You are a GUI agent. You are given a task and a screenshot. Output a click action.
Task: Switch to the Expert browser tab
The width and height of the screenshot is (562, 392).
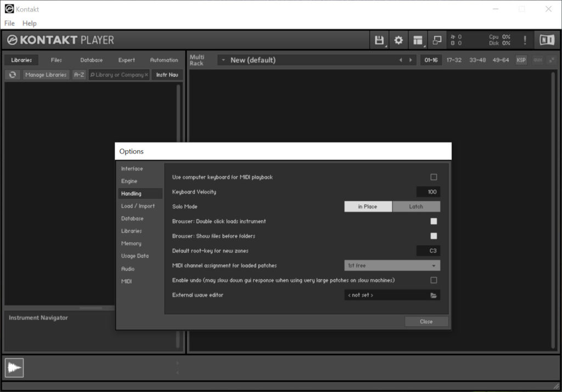(x=127, y=60)
